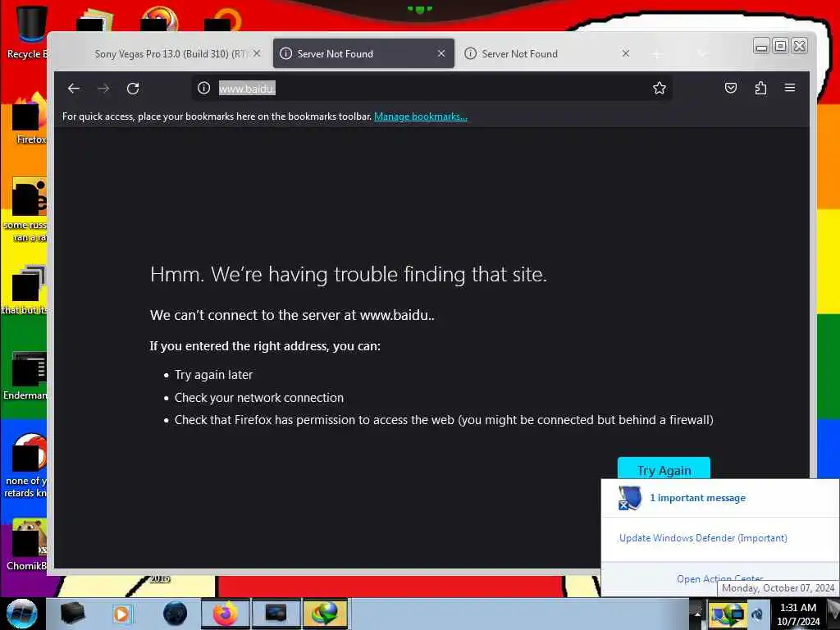
Task: Maximize the Firefox window
Action: (x=781, y=46)
